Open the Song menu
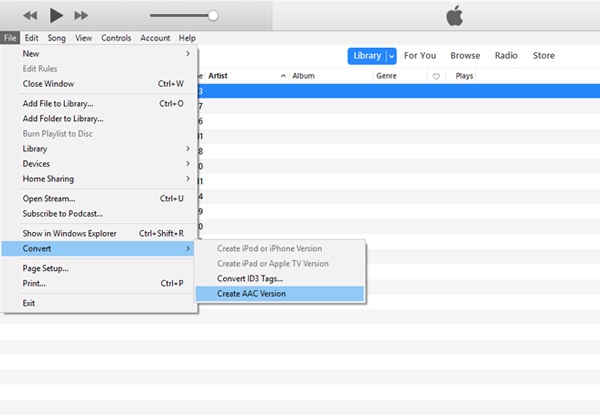 pos(57,38)
